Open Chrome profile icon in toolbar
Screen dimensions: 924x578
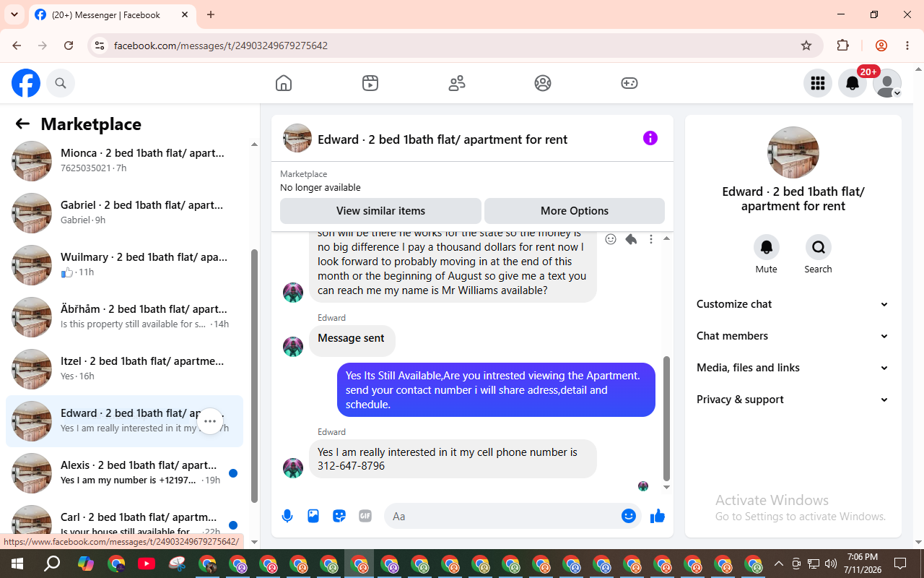tap(881, 46)
